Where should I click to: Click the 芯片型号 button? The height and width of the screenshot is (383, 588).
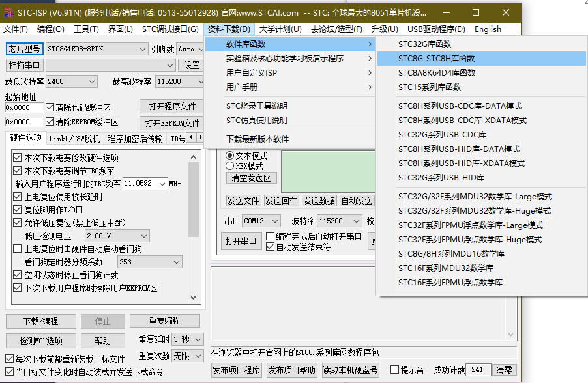(24, 49)
